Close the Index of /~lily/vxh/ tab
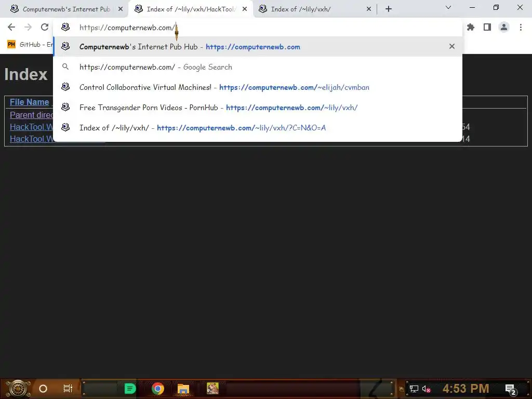 (x=369, y=9)
